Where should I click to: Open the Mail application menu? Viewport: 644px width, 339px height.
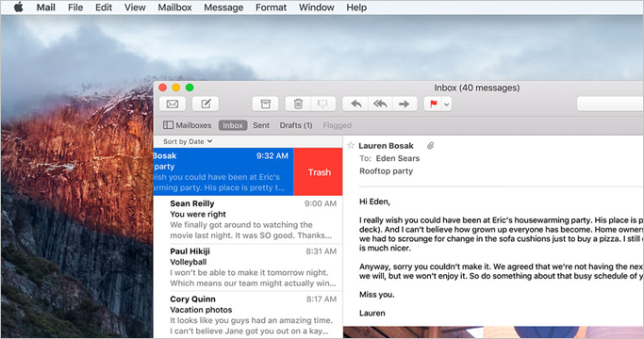[45, 8]
